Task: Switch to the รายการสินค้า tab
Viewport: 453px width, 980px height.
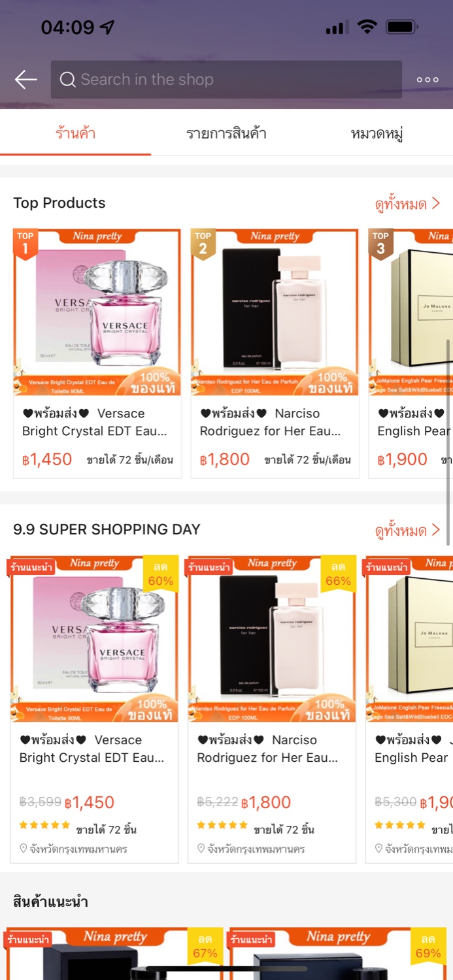Action: (x=226, y=134)
